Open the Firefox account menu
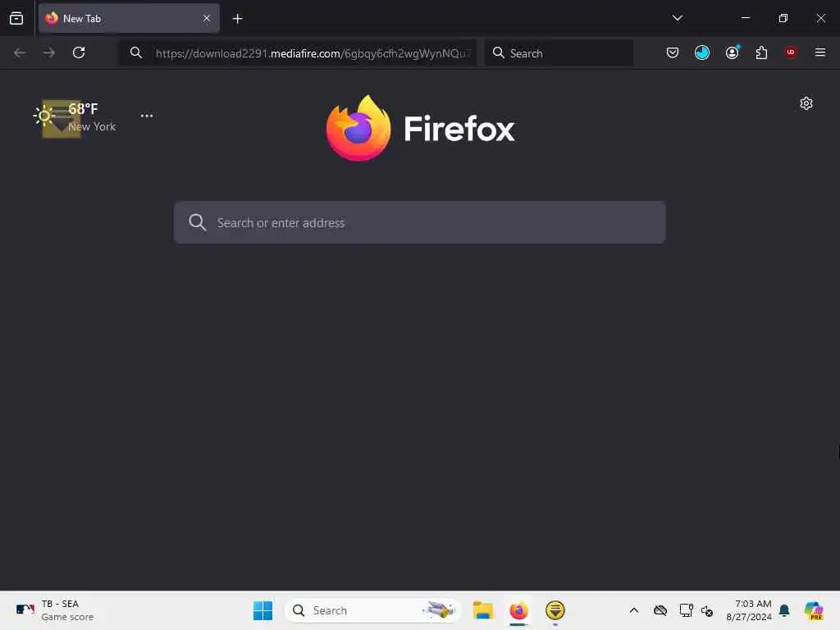The height and width of the screenshot is (630, 840). coord(732,52)
